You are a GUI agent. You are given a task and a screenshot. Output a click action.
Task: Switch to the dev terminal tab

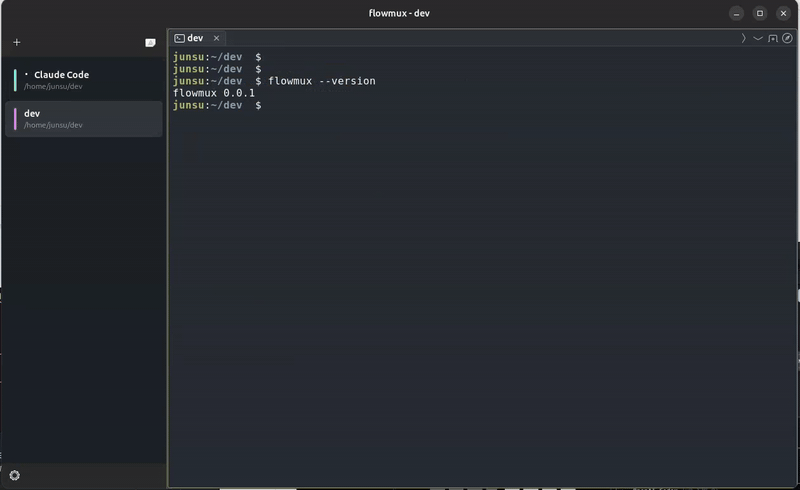click(197, 38)
